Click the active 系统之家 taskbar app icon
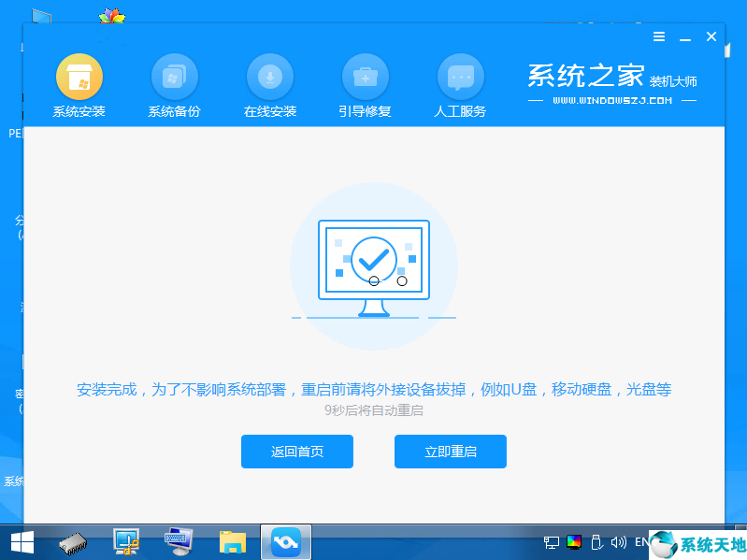Screen dimensions: 747x560 click(286, 542)
